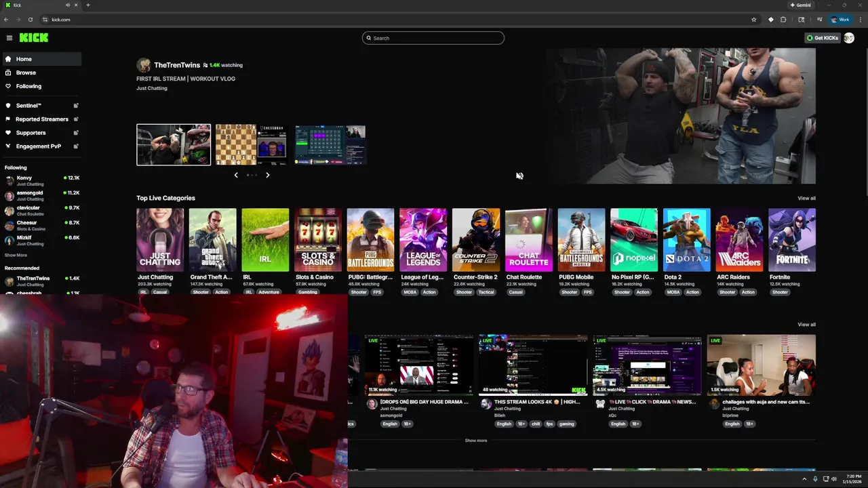Click the chill tag under Billeh's stream
The width and height of the screenshot is (868, 488).
point(536,424)
